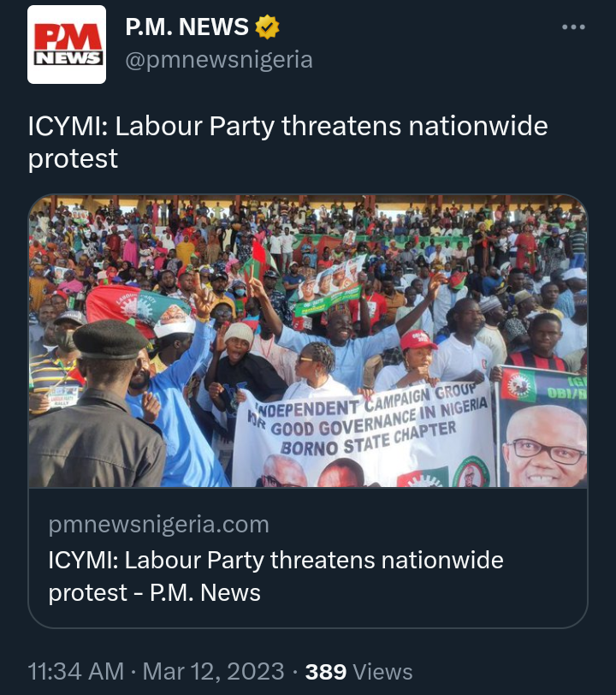This screenshot has width=616, height=695.
Task: Click the P.M. NEWS display name
Action: pyautogui.click(x=187, y=27)
